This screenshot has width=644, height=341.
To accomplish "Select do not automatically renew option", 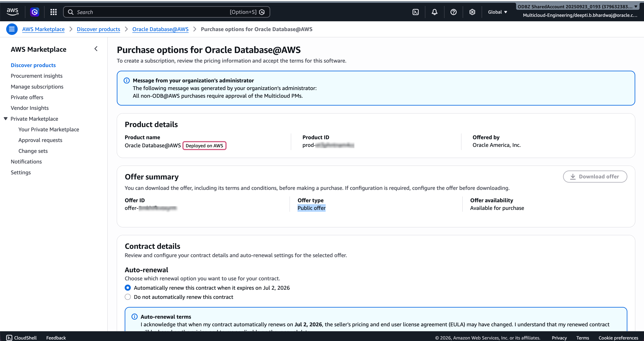I will pyautogui.click(x=128, y=297).
